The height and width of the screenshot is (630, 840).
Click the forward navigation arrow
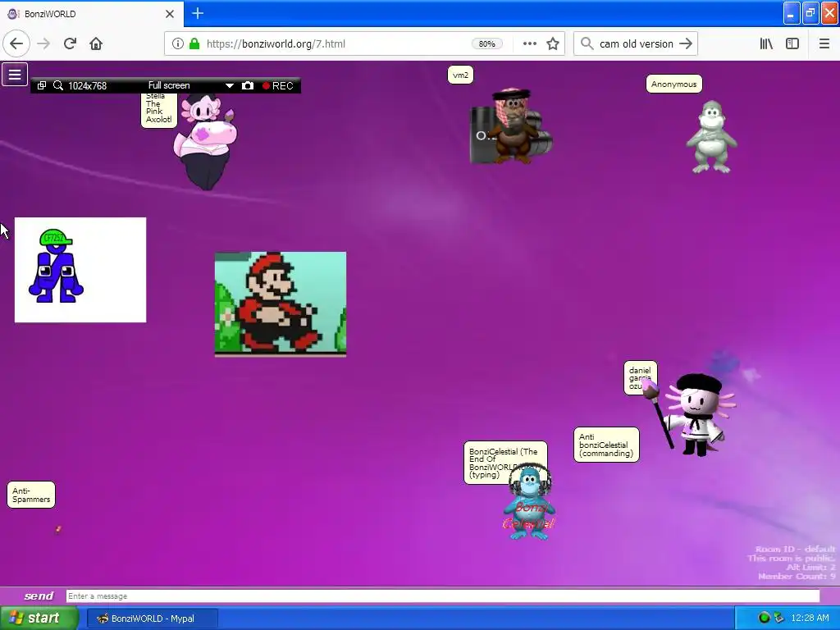(x=43, y=44)
